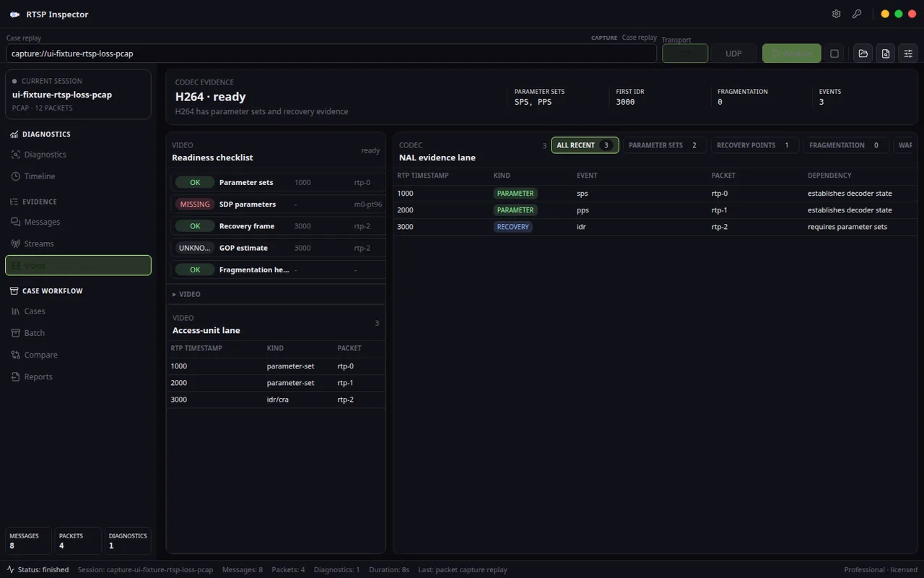
Task: Click the Cases library icon
Action: pos(16,311)
